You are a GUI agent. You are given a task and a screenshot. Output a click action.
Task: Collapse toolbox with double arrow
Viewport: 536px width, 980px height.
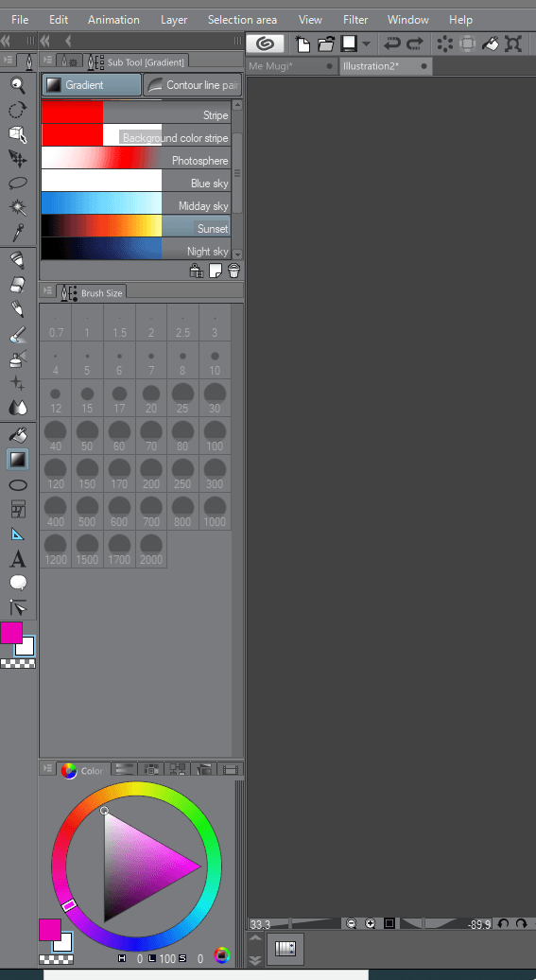click(7, 42)
